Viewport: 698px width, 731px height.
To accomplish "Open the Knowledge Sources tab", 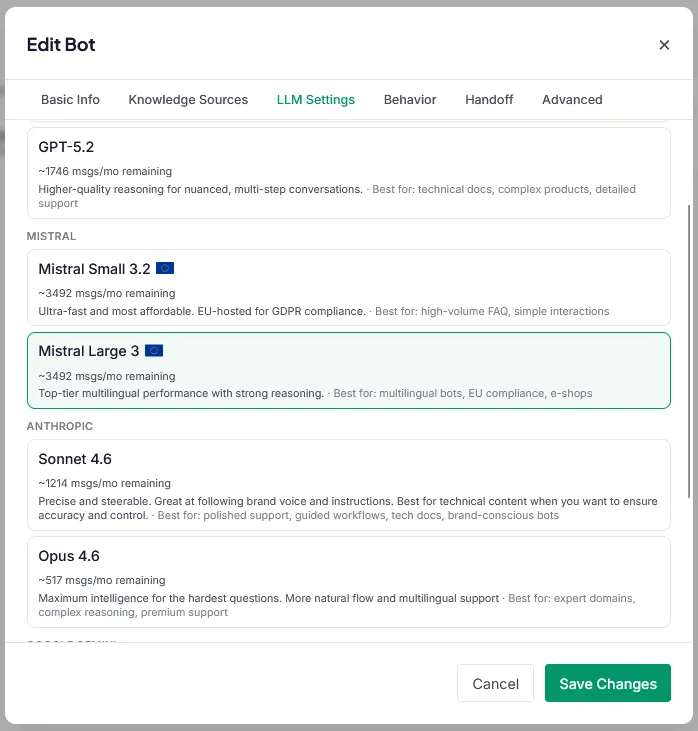I will tap(188, 100).
